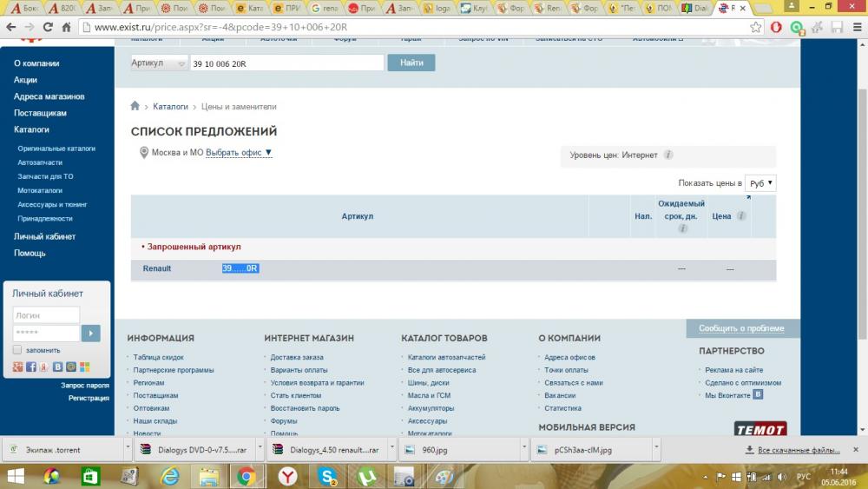Click the browser Home button
The width and height of the screenshot is (868, 489).
pyautogui.click(x=67, y=27)
